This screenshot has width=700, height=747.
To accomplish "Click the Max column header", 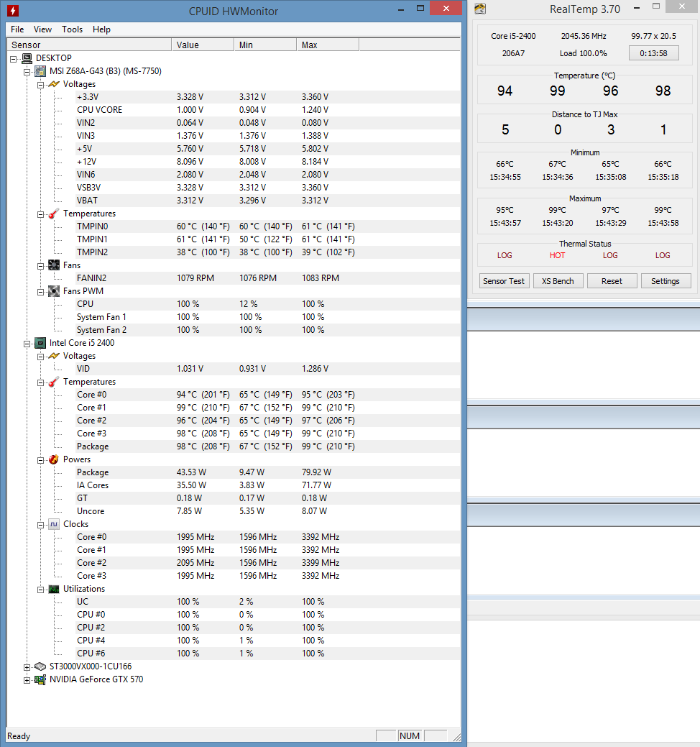I will pyautogui.click(x=328, y=45).
